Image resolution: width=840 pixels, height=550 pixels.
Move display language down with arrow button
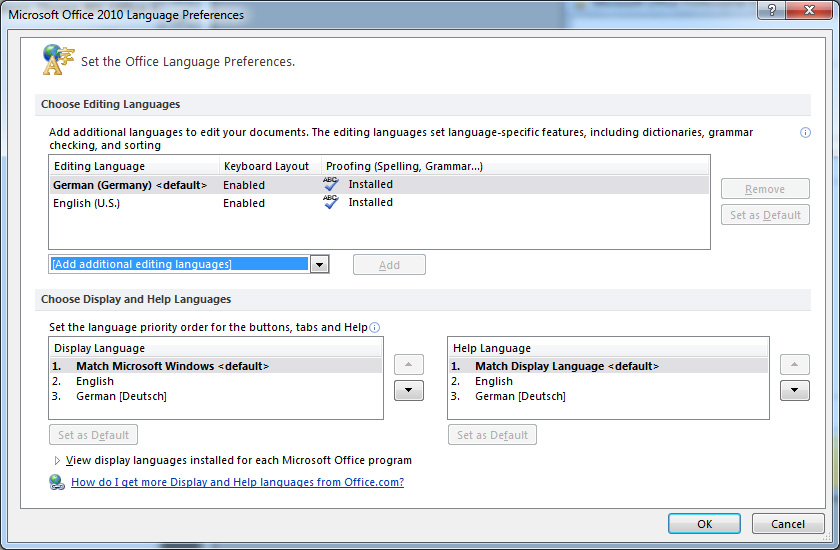(409, 391)
